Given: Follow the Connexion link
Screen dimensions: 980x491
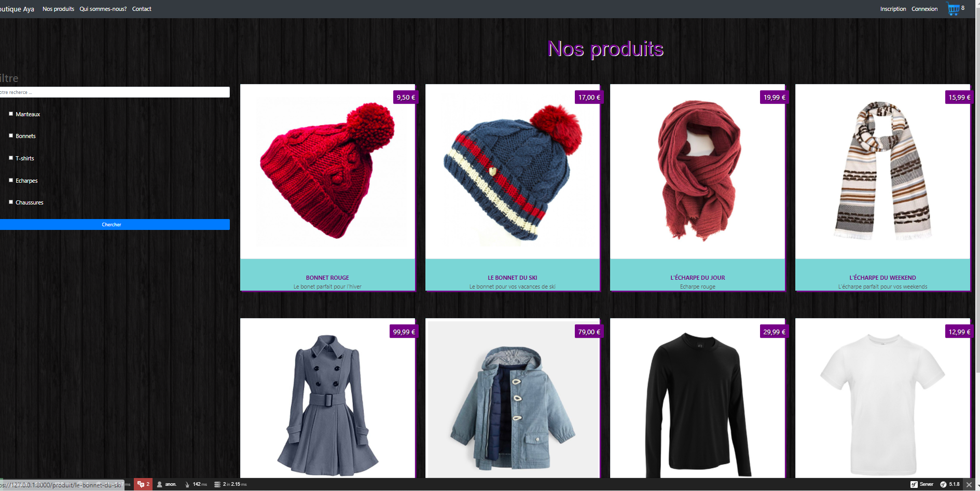Looking at the screenshot, I should click(x=924, y=9).
